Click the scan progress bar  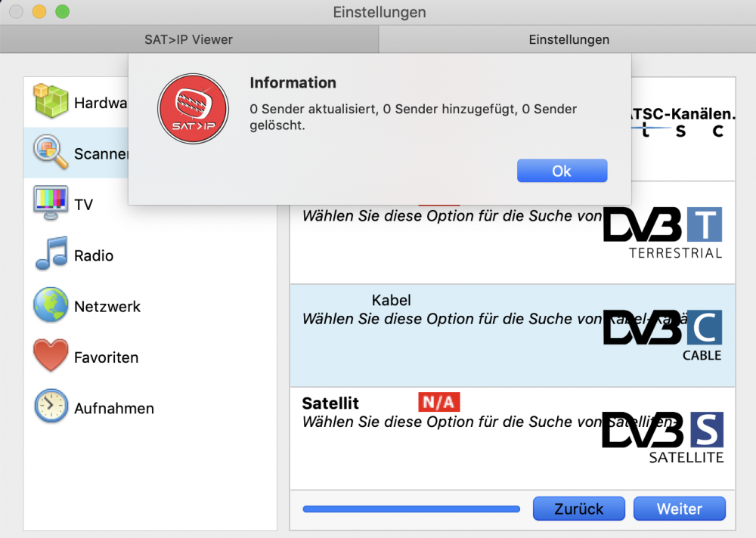pyautogui.click(x=411, y=509)
